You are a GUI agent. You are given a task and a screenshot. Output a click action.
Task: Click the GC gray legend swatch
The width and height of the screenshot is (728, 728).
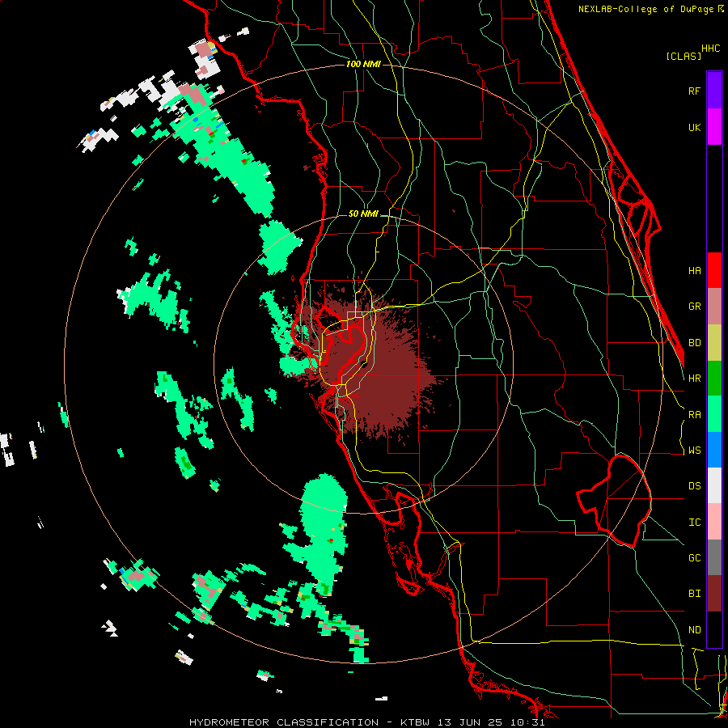click(714, 557)
